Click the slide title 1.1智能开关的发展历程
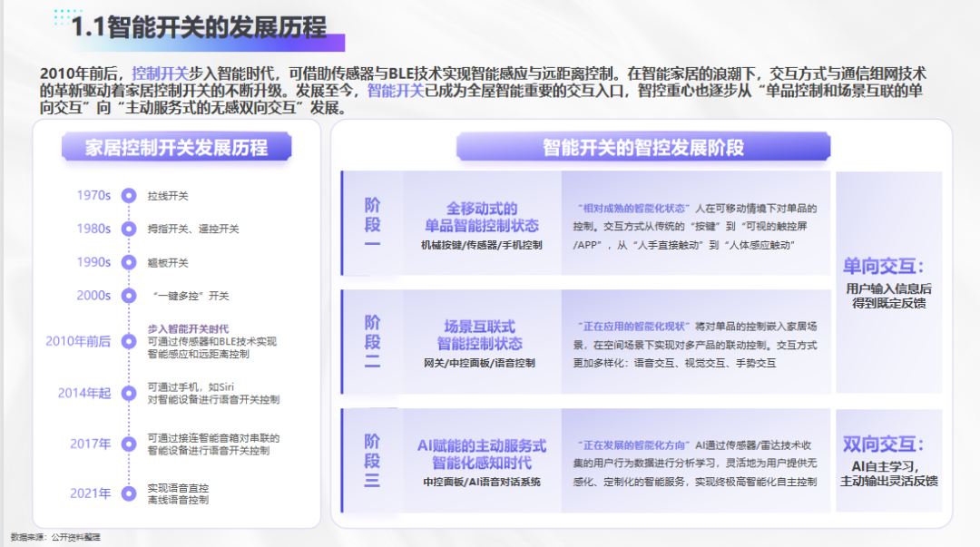This screenshot has height=547, width=980. pos(199,28)
